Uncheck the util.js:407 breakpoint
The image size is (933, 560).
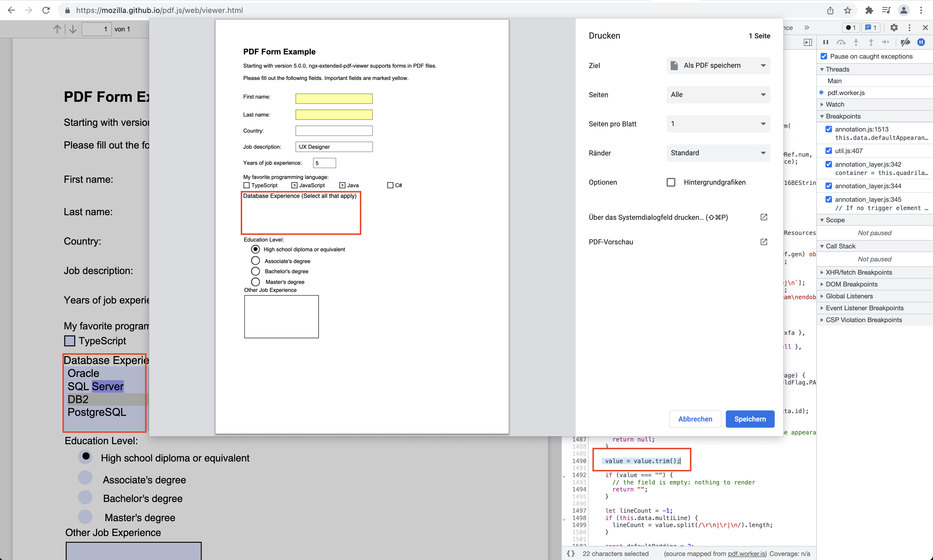point(829,150)
